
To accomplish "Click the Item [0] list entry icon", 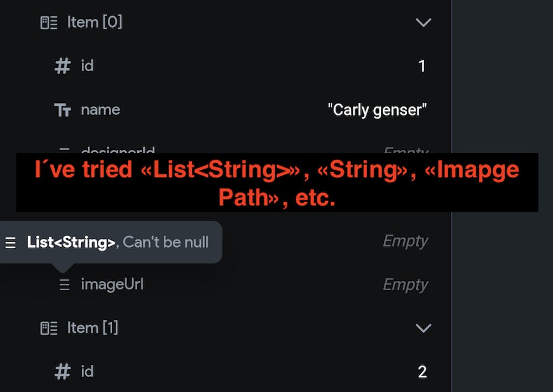I will (x=49, y=23).
